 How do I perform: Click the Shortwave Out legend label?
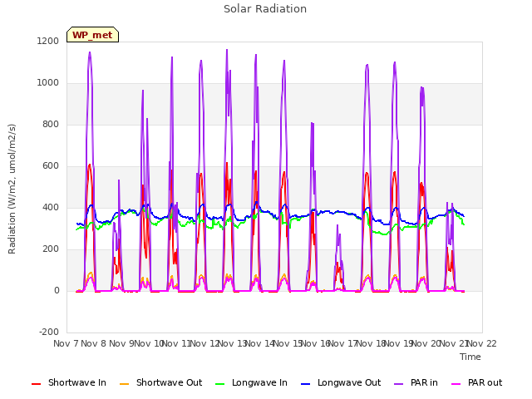(169, 382)
